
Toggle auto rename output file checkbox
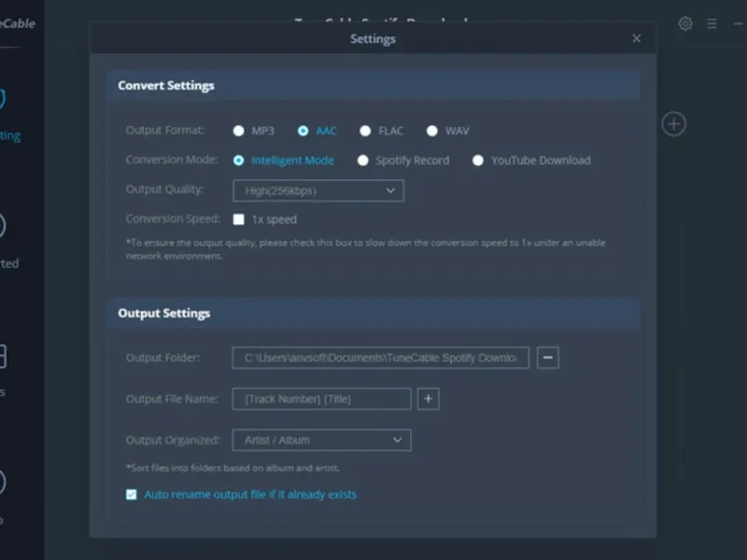[x=131, y=495]
